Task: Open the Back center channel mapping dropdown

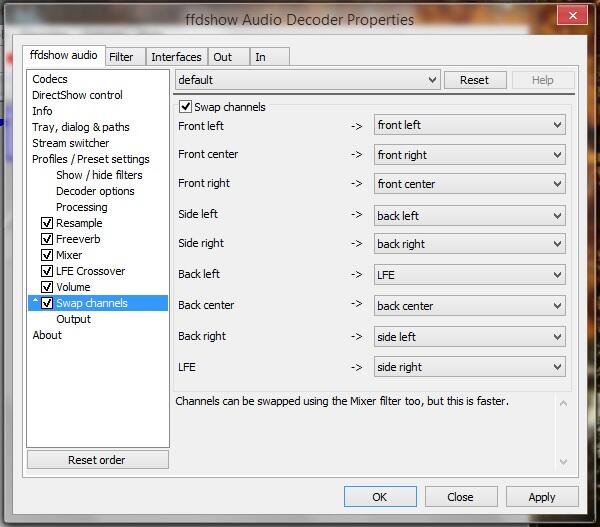Action: coord(470,305)
